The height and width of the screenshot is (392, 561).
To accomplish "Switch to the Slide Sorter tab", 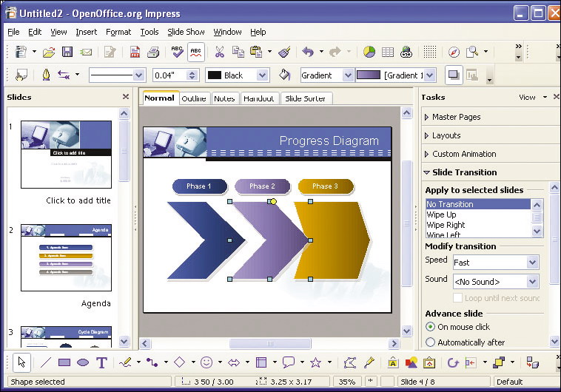I will tap(305, 98).
